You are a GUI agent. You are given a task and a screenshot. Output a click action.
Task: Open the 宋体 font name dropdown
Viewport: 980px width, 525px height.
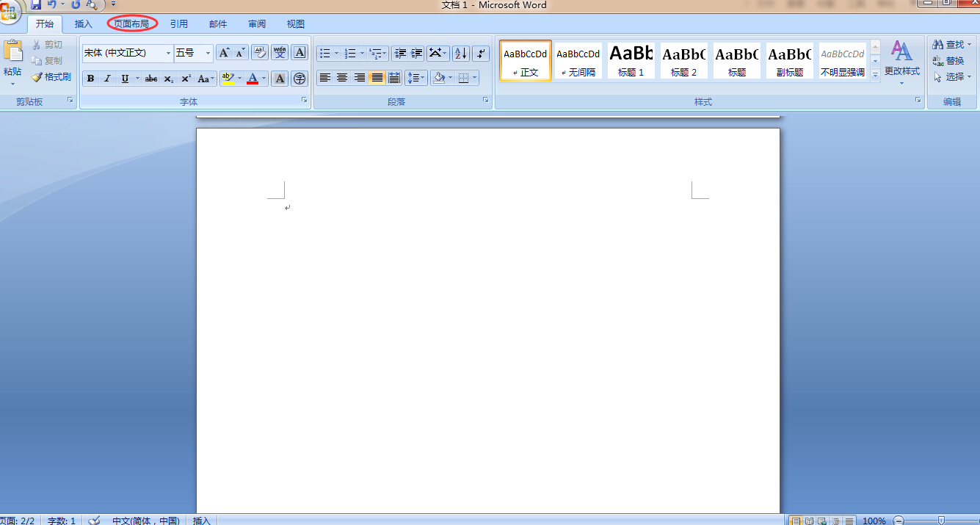click(x=168, y=53)
